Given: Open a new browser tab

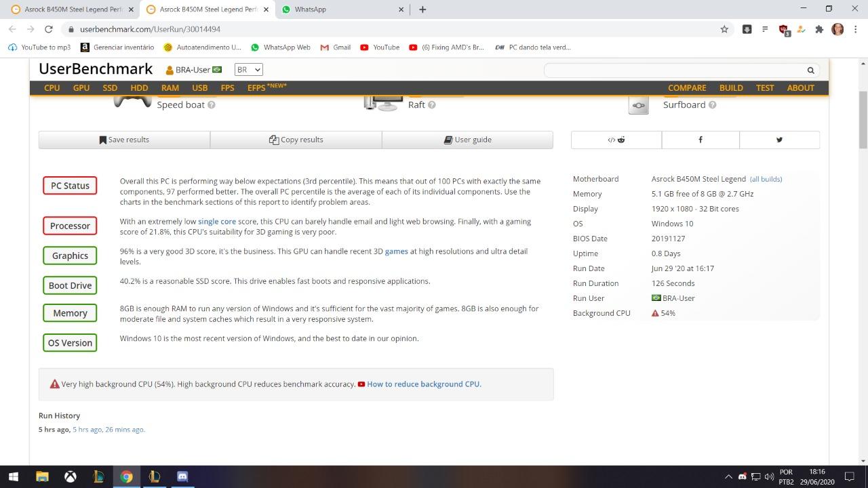Looking at the screenshot, I should click(422, 9).
